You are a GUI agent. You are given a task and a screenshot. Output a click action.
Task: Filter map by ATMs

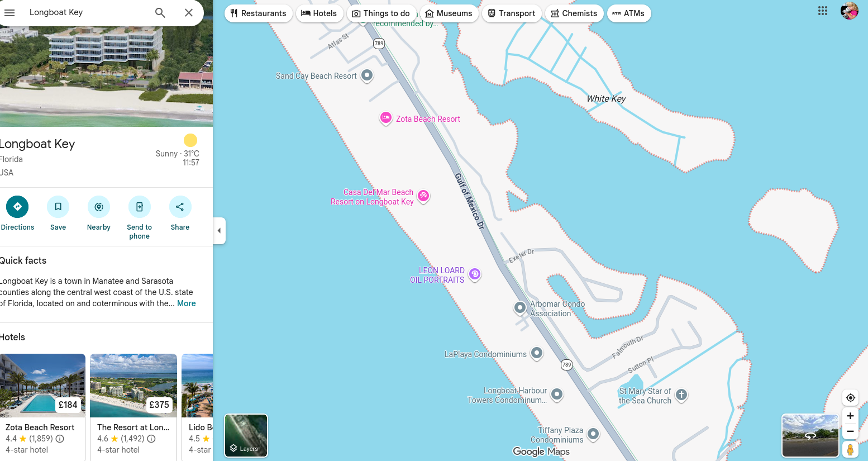[629, 13]
